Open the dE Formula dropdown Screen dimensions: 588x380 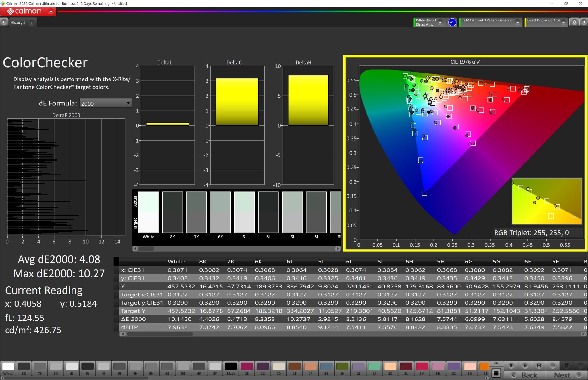click(105, 103)
